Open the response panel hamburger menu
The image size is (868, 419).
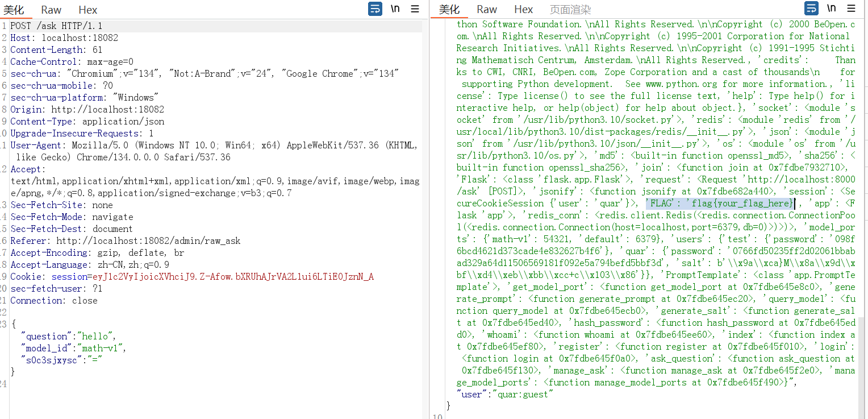851,9
